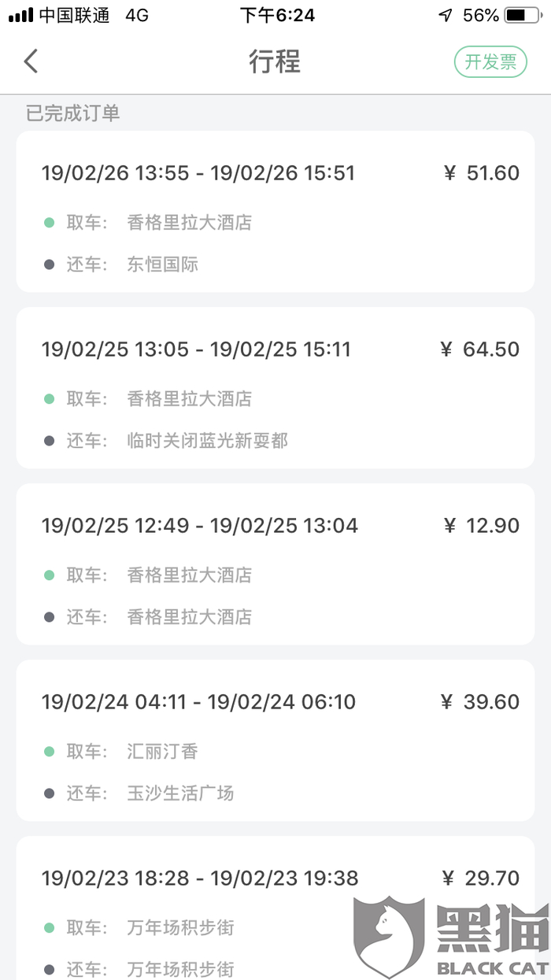
Task: Open the 19/02/25 13:05 trip order
Action: tap(275, 388)
